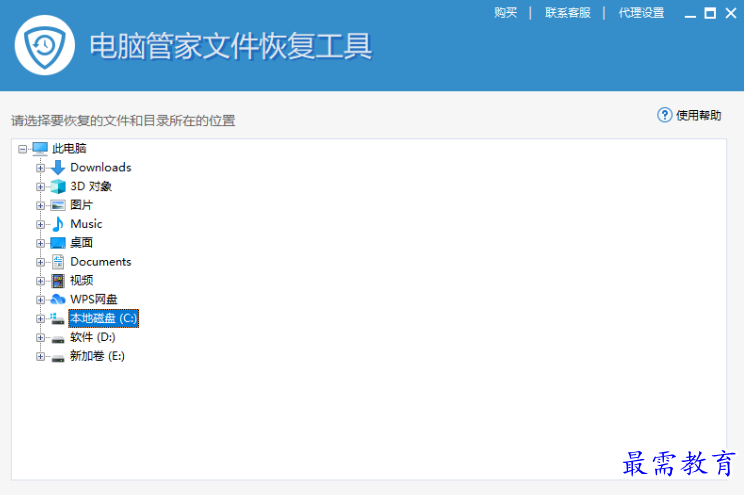Click the question mark help icon
Viewport: 744px width, 495px height.
[x=664, y=115]
